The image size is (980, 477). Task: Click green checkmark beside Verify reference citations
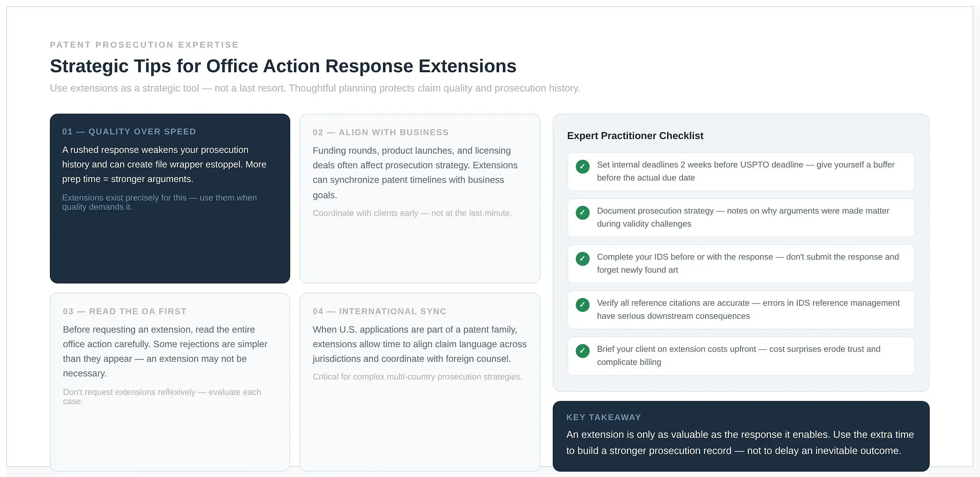click(x=582, y=305)
